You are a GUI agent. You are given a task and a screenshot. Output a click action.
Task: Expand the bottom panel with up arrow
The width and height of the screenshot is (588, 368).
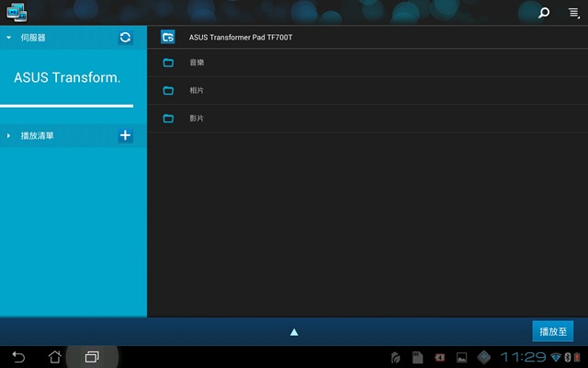(x=294, y=332)
